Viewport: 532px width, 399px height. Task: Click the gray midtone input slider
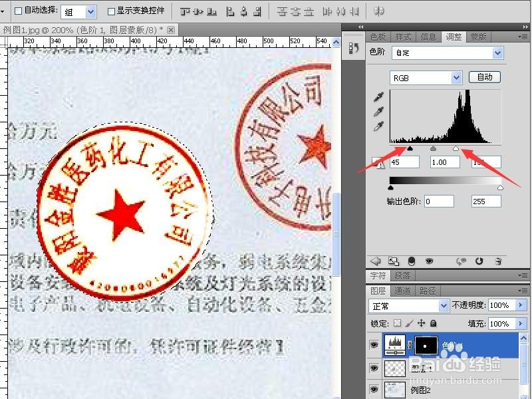(433, 148)
